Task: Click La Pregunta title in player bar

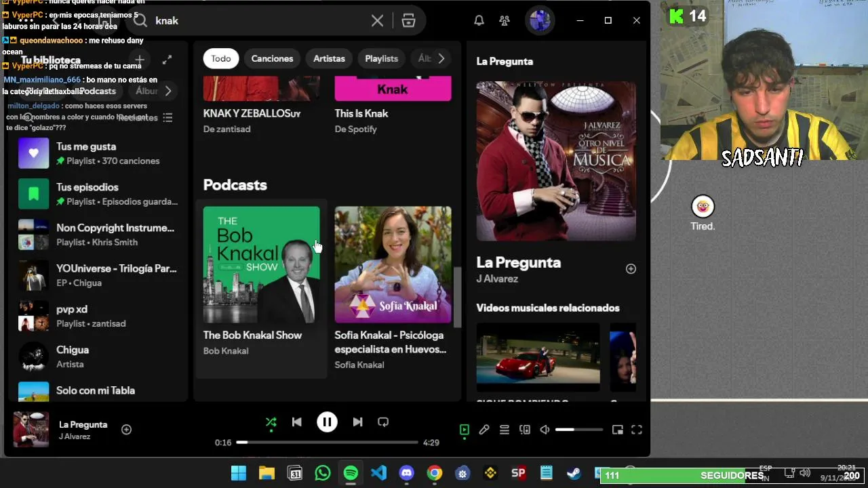Action: pyautogui.click(x=83, y=424)
